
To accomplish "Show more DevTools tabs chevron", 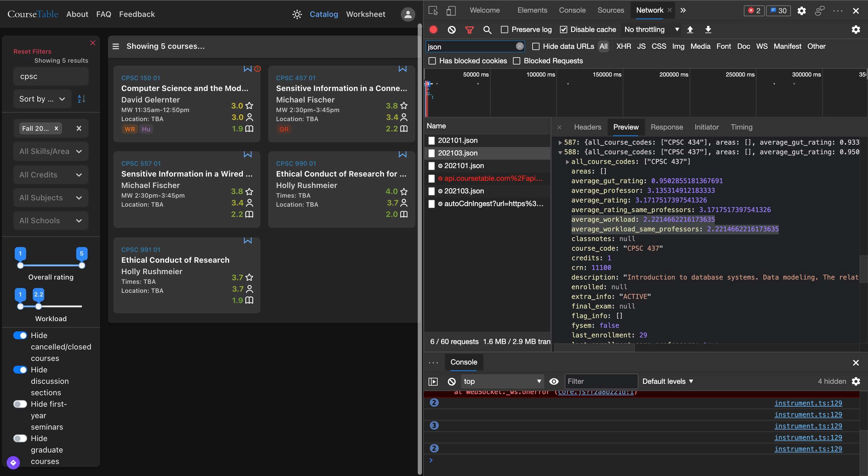I will [x=683, y=11].
